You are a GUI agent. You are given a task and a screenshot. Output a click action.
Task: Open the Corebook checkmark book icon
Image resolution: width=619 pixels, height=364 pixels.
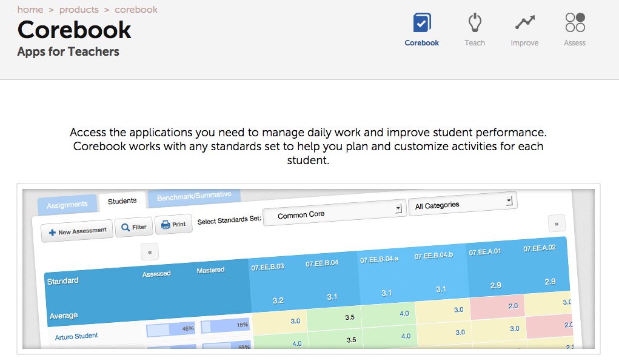421,22
